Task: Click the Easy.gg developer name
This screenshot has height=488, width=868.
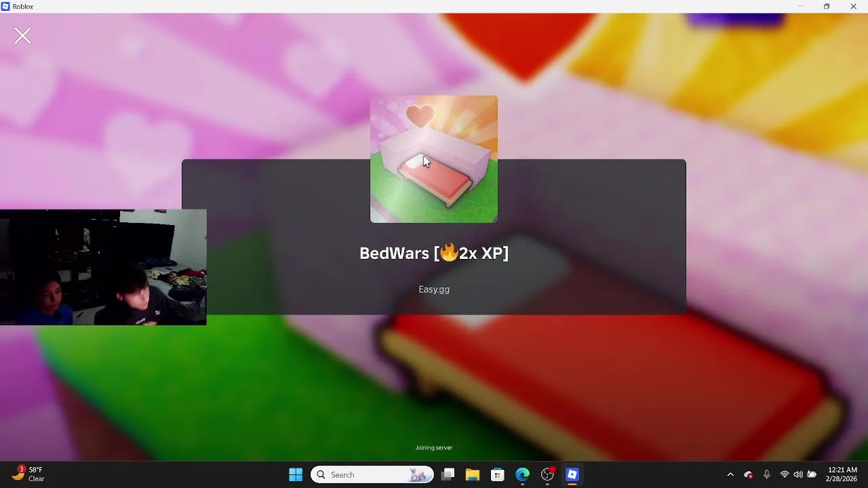Action: point(434,289)
